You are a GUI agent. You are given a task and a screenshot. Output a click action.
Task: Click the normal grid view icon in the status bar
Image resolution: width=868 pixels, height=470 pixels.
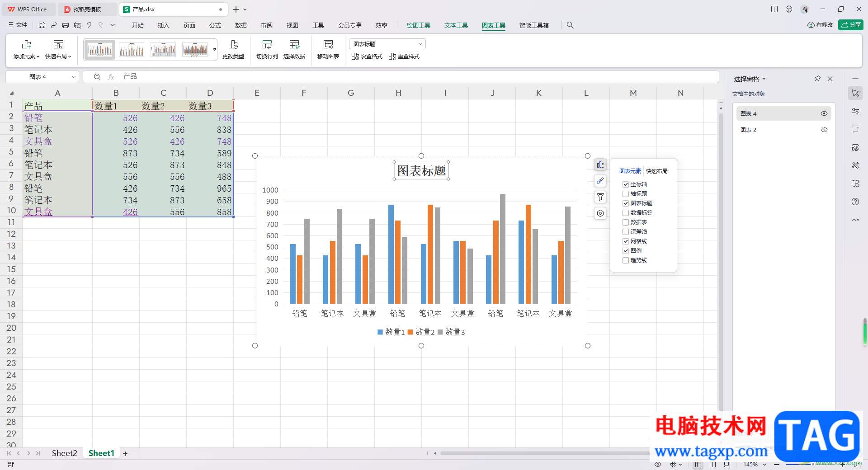[x=698, y=465]
